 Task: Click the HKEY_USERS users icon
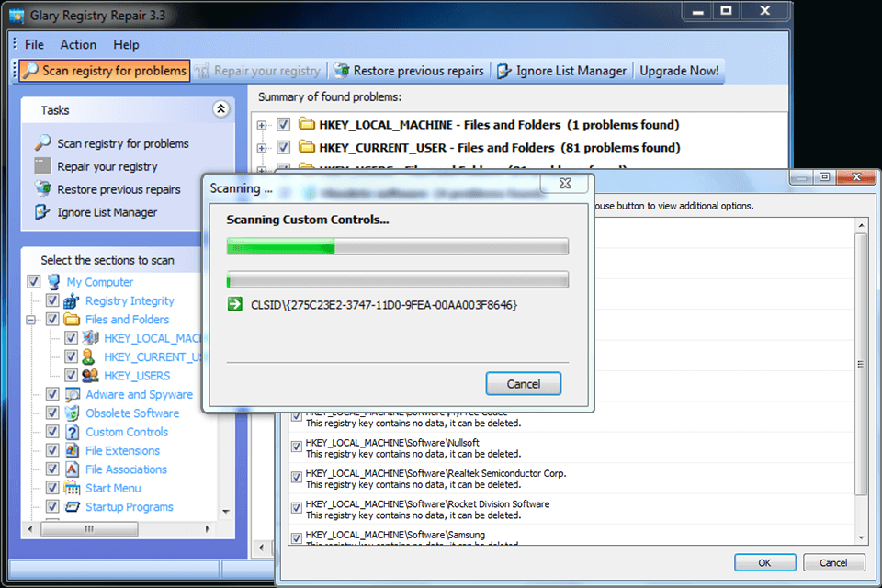click(x=90, y=375)
